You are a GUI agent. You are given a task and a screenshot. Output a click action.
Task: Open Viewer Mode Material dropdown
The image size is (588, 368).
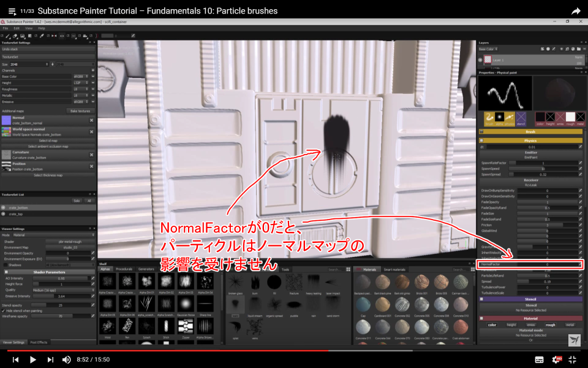54,235
